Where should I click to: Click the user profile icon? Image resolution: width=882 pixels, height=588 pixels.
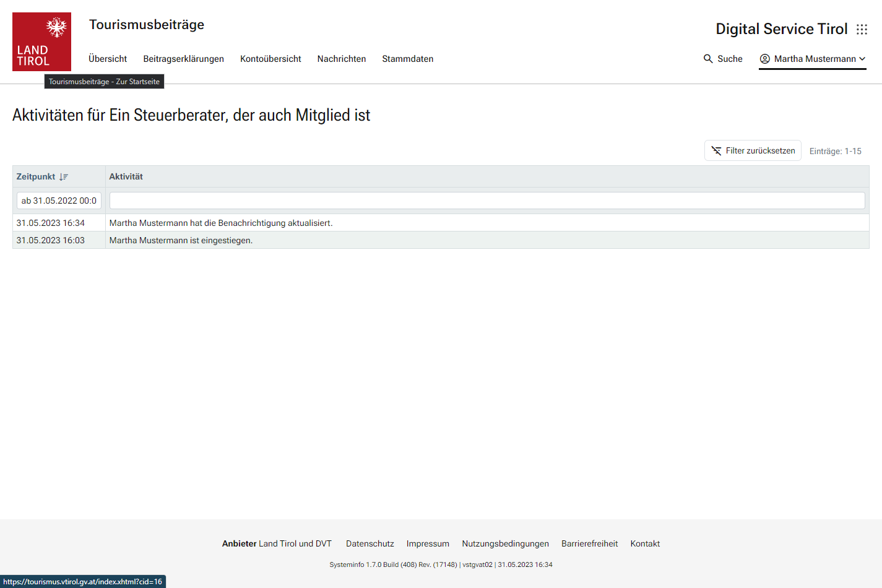pyautogui.click(x=765, y=59)
